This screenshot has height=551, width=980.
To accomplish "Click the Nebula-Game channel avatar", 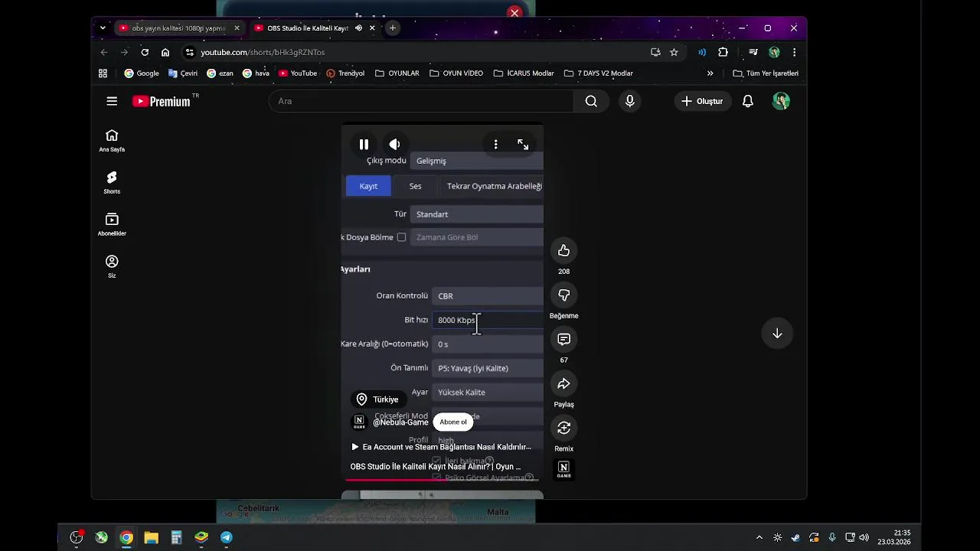I will (359, 422).
